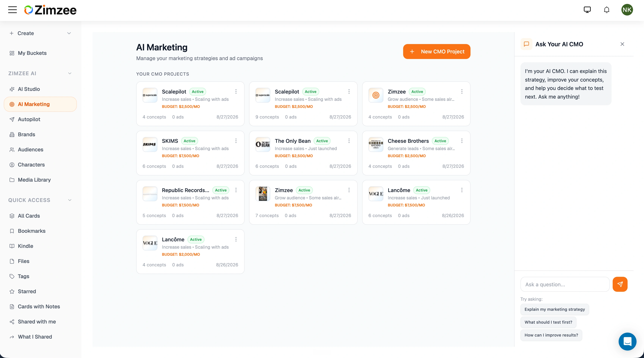The height and width of the screenshot is (358, 644).
Task: Open Files section
Action: [x=40, y=261]
